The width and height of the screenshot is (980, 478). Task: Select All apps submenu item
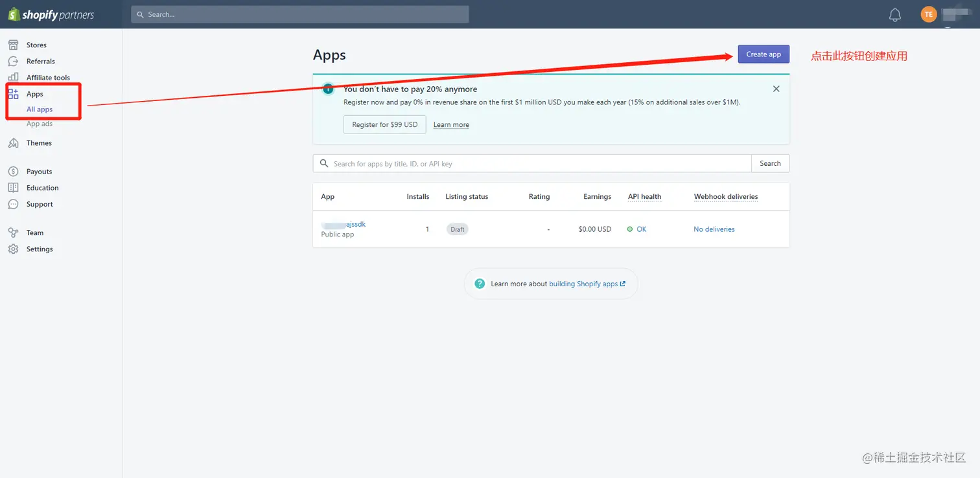pyautogui.click(x=40, y=109)
